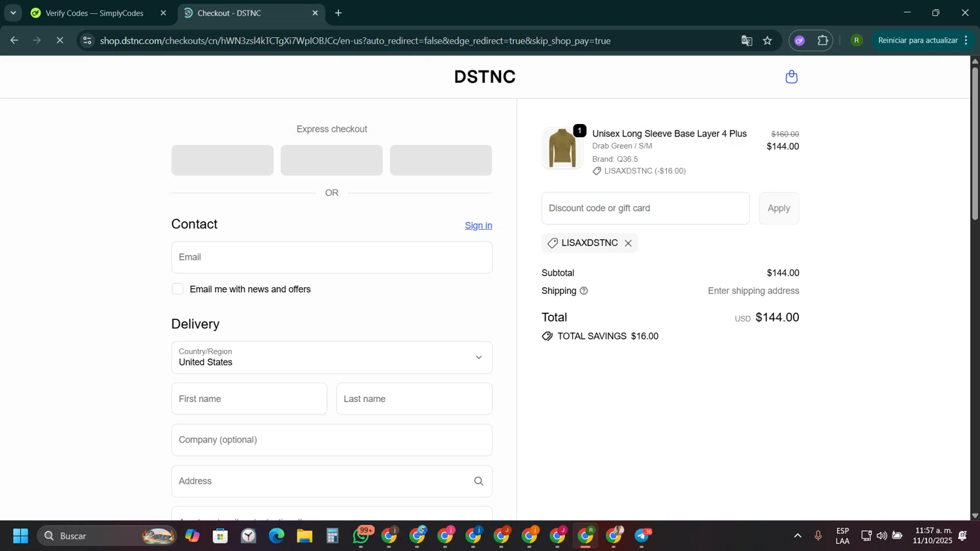
Task: Open Telegram from the taskbar
Action: click(642, 536)
